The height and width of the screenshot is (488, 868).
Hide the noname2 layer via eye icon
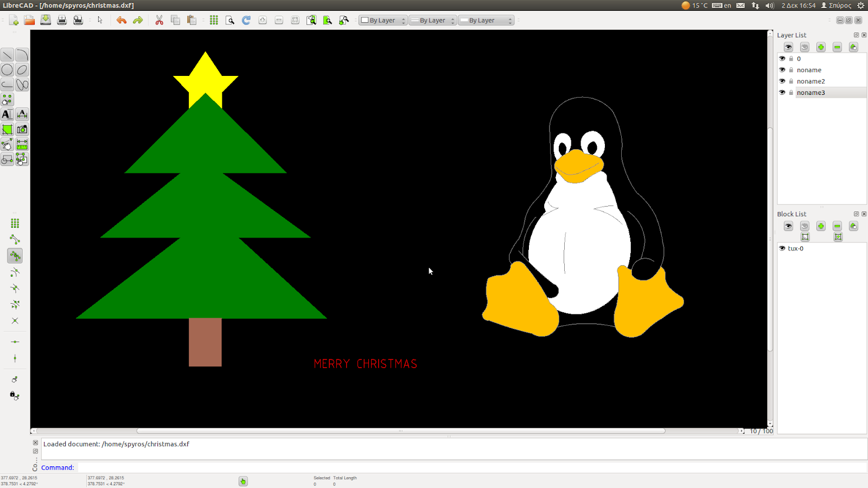tap(782, 81)
